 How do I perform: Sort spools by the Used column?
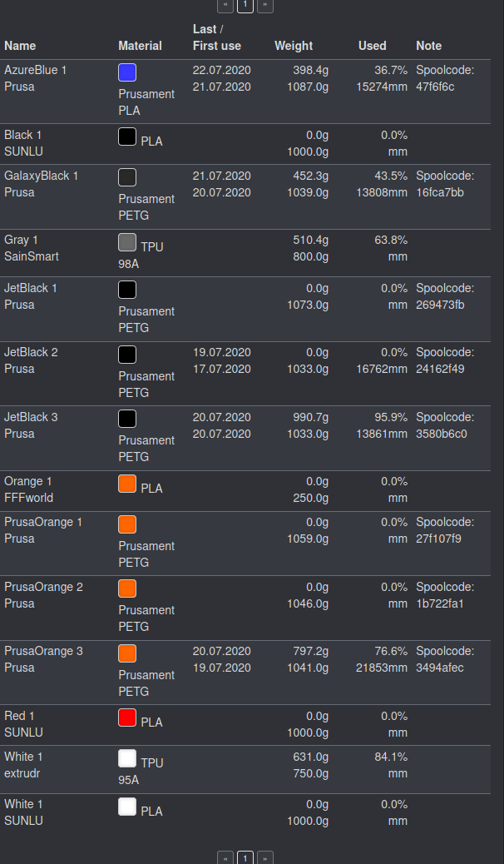pyautogui.click(x=373, y=46)
